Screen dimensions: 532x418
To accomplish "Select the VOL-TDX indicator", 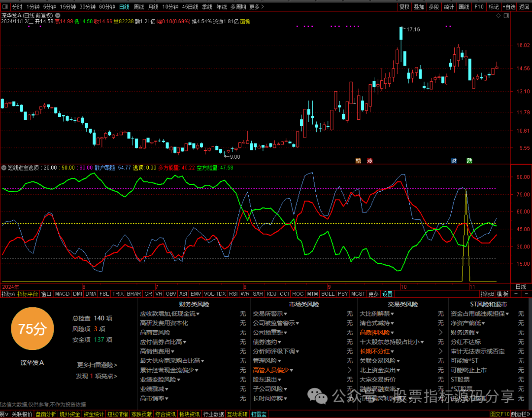I will click(215, 294).
